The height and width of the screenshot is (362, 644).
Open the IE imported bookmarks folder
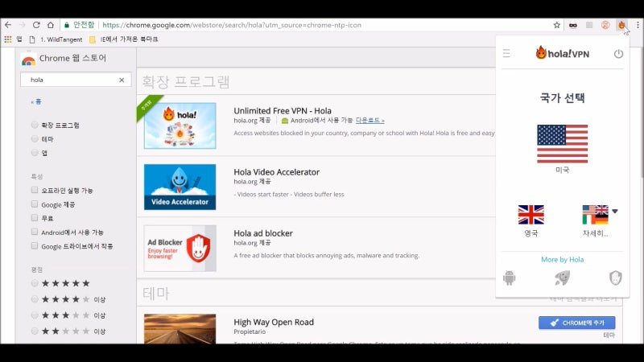[124, 39]
